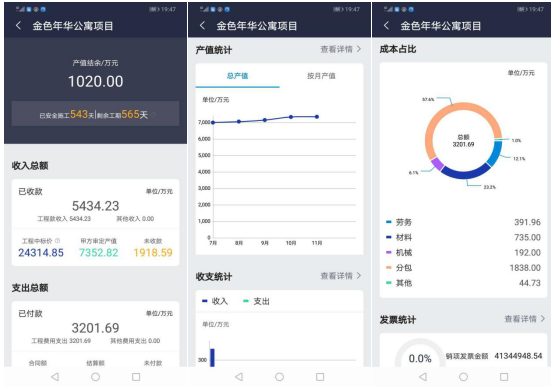Switch to 按月产值 tab
551x387 pixels.
click(x=321, y=76)
